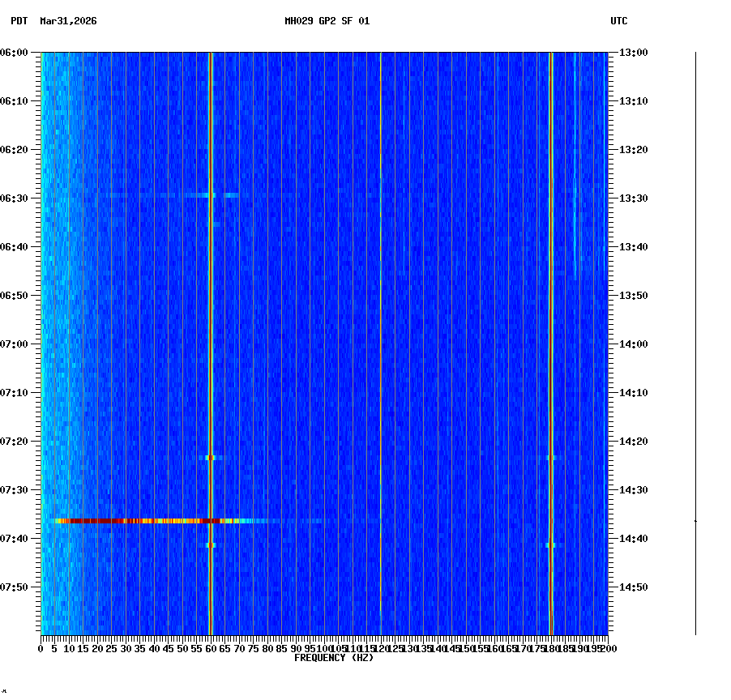Click the 60 Hz harmonic line
Viewport: 731px width, 700px height.
[x=212, y=324]
